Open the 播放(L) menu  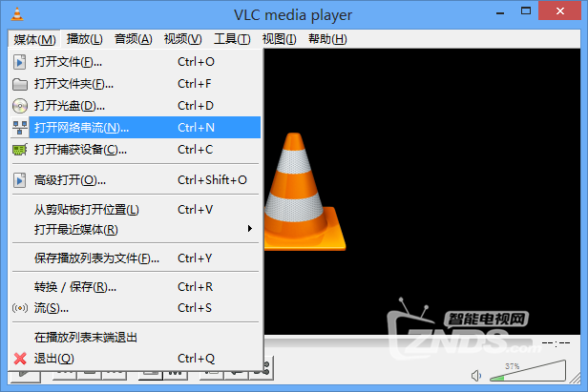[84, 39]
